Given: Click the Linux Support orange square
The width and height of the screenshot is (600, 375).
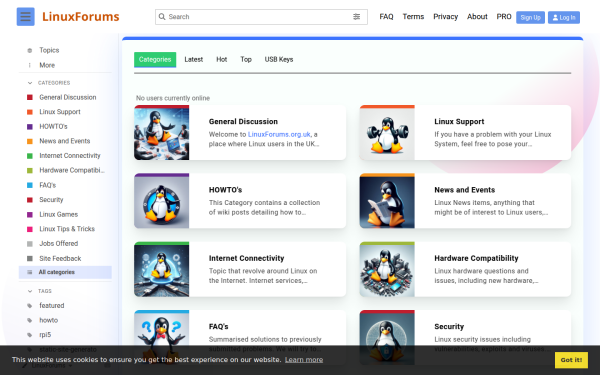Looking at the screenshot, I should point(29,112).
